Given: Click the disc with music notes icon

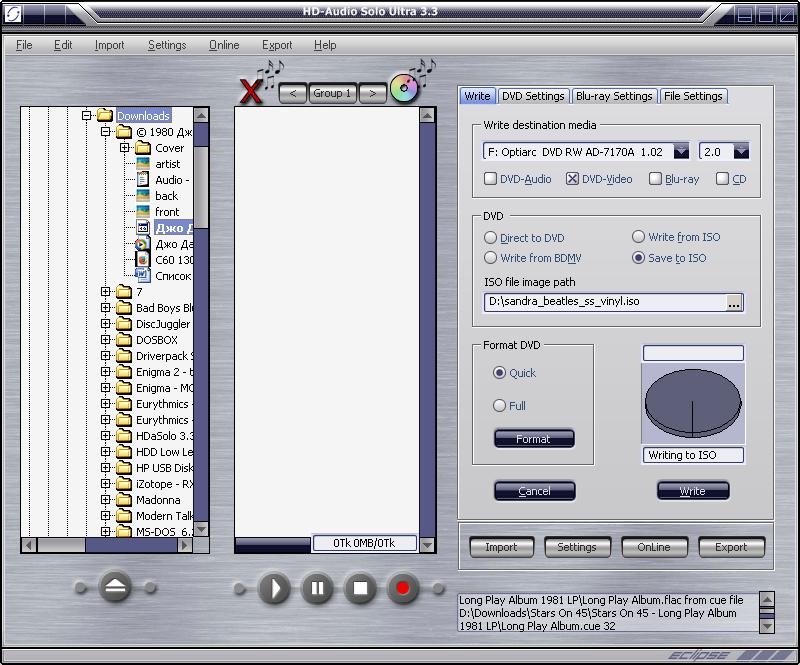Looking at the screenshot, I should [x=405, y=88].
